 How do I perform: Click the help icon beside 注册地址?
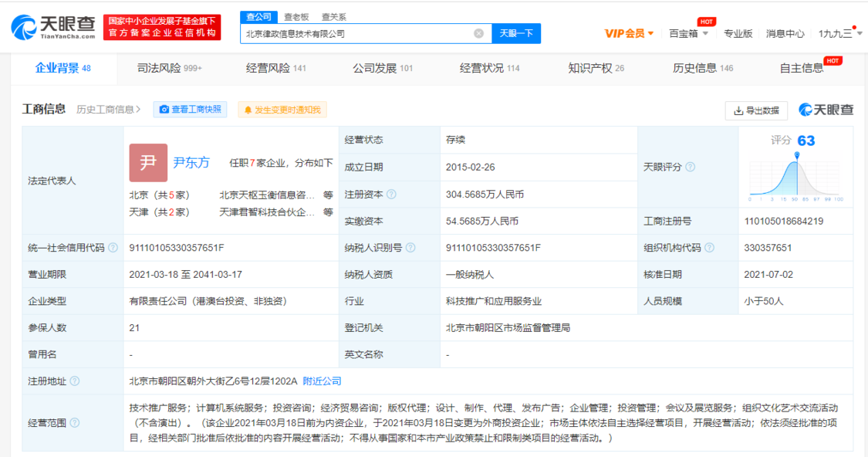click(x=75, y=381)
